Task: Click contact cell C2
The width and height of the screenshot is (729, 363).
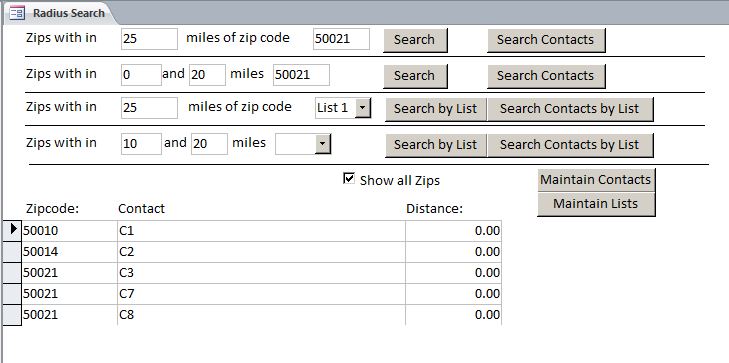Action: 261,251
